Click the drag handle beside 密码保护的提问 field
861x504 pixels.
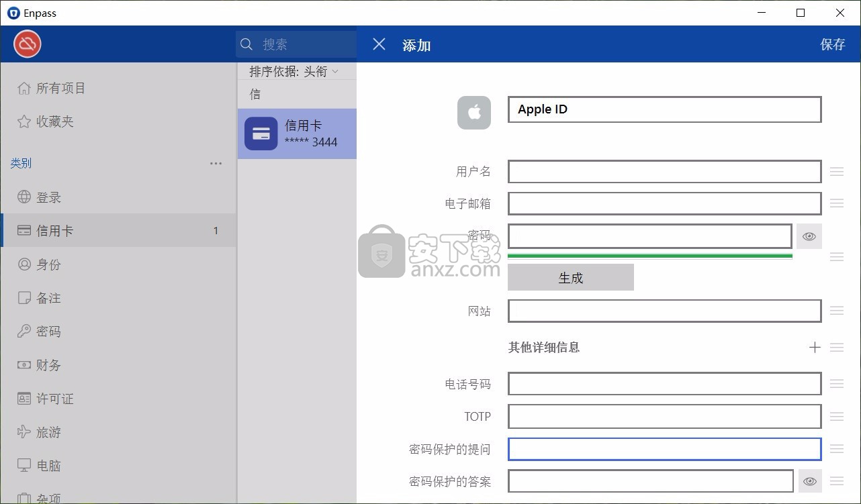tap(837, 449)
